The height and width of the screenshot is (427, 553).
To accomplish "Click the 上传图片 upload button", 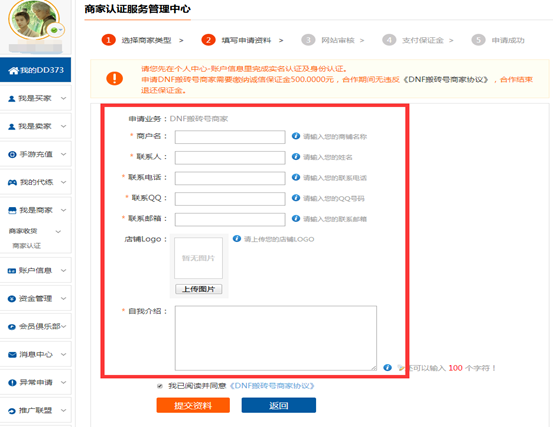I will pyautogui.click(x=199, y=289).
